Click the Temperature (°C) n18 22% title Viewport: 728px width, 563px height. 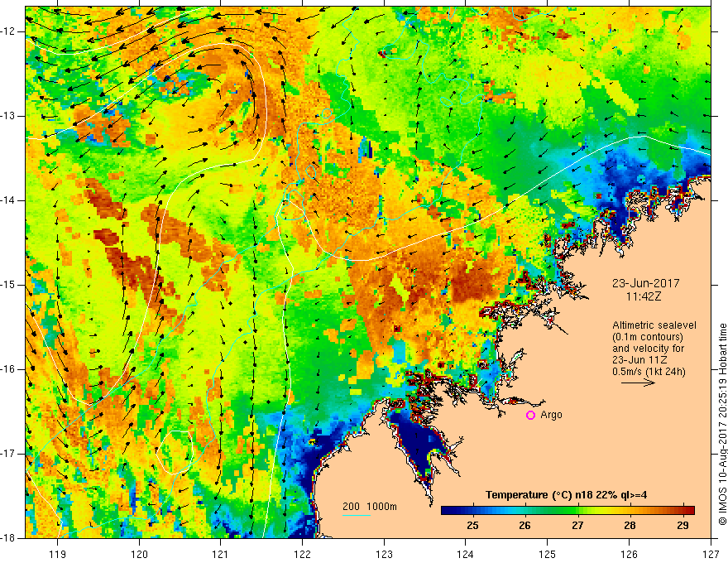566,495
